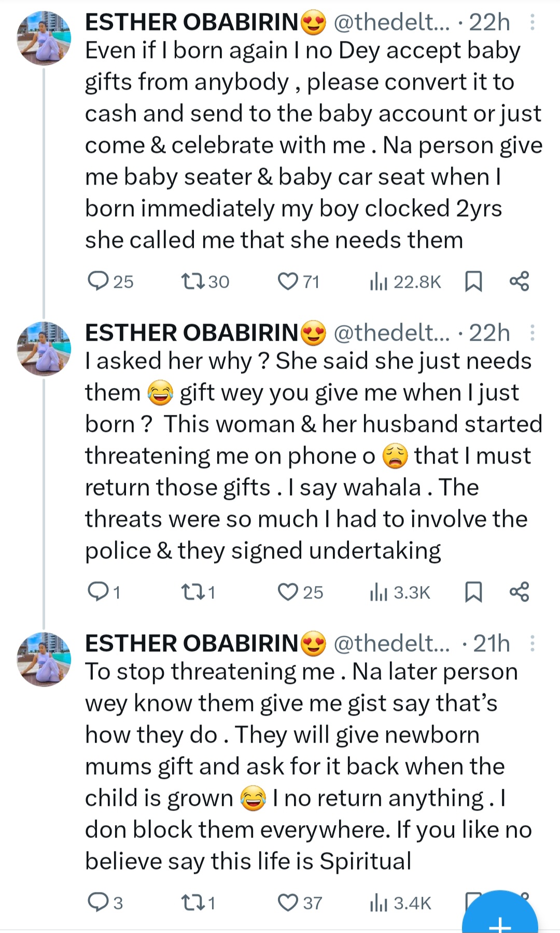Share the first tweet
560x933 pixels.
[519, 281]
